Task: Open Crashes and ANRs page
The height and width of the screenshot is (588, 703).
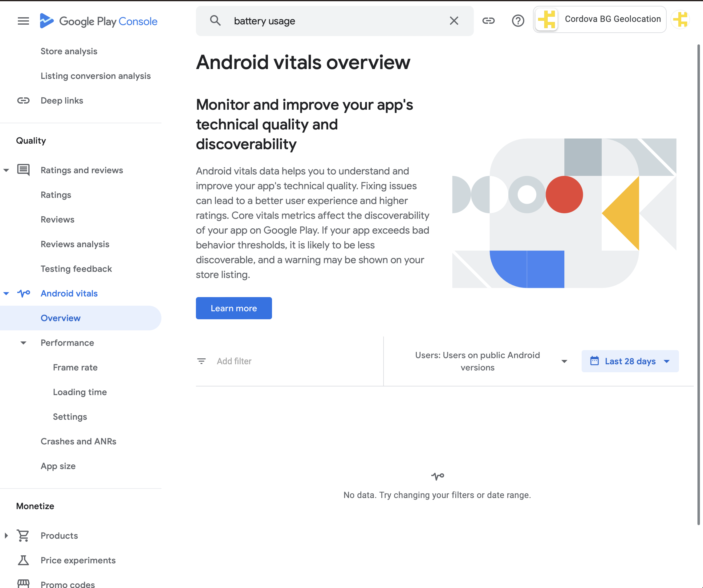Action: coord(78,441)
